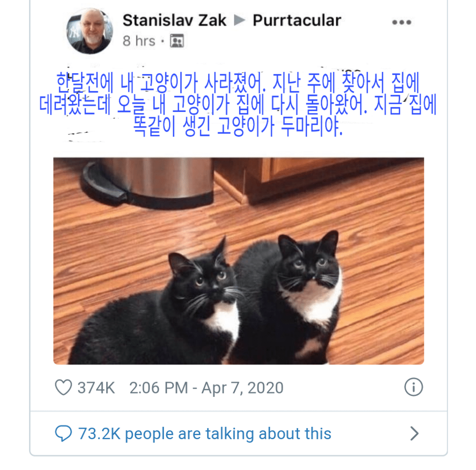Click the blue speech bubble icon
476x470 pixels.
pos(64,433)
